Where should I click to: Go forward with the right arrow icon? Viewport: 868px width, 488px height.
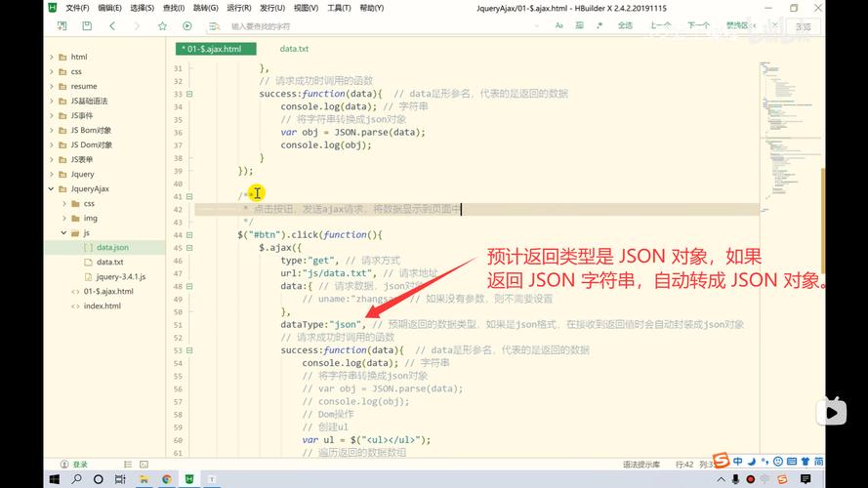(137, 26)
